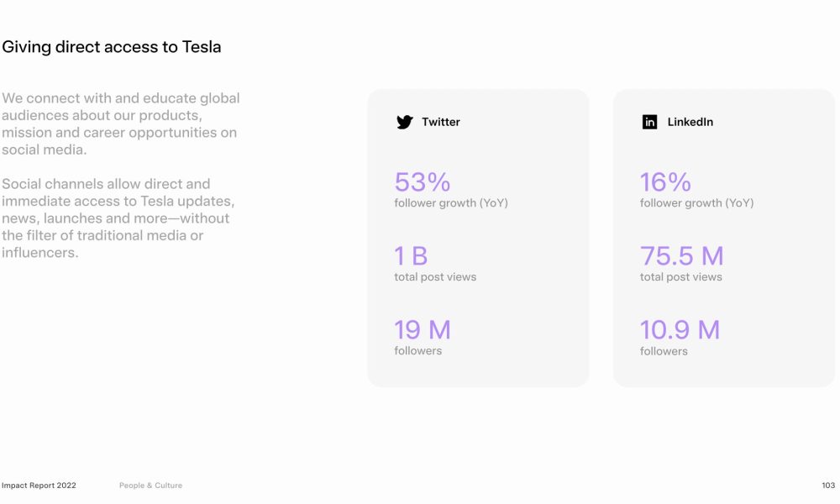Click the paragraph starting 'We connect with'

[120, 123]
